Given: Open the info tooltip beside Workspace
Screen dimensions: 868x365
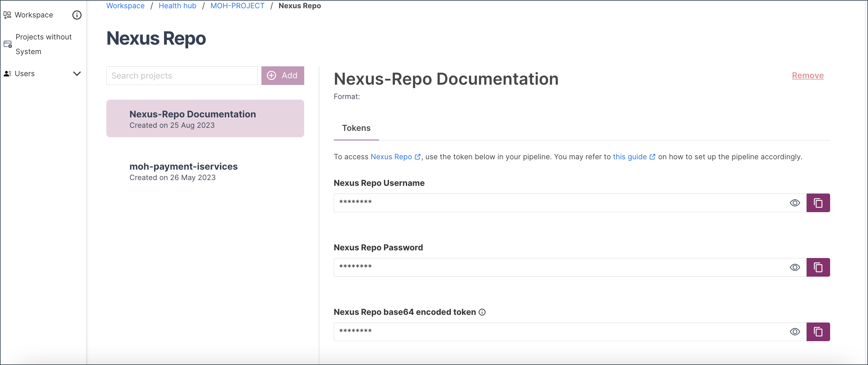Looking at the screenshot, I should pos(77,15).
